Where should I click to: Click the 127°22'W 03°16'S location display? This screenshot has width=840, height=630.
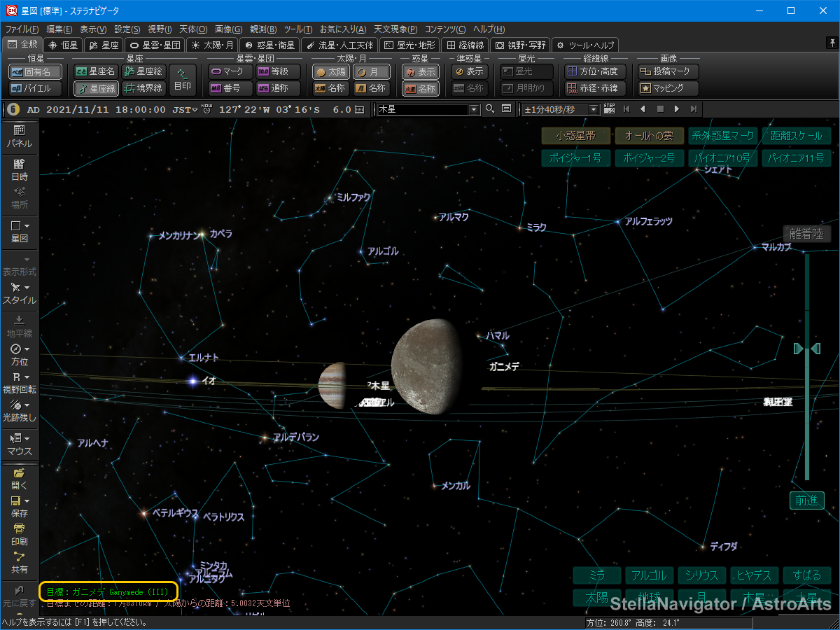(269, 110)
